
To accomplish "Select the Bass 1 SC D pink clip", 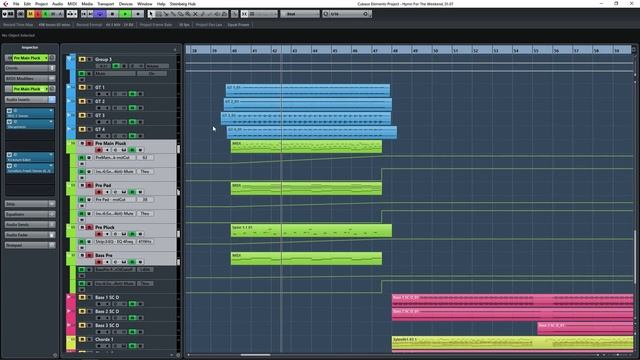I will (x=512, y=300).
